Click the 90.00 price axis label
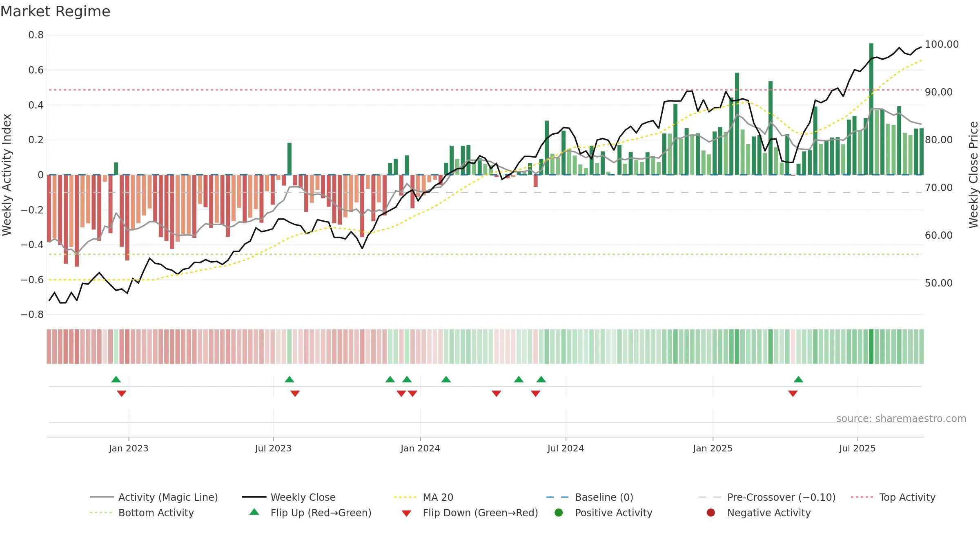This screenshot has width=980, height=551. click(939, 92)
